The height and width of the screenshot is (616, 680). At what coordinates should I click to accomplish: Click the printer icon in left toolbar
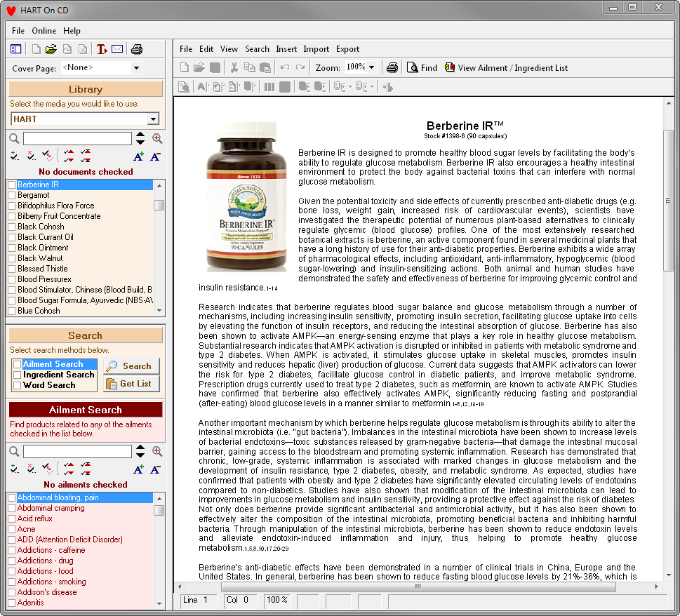(x=137, y=49)
